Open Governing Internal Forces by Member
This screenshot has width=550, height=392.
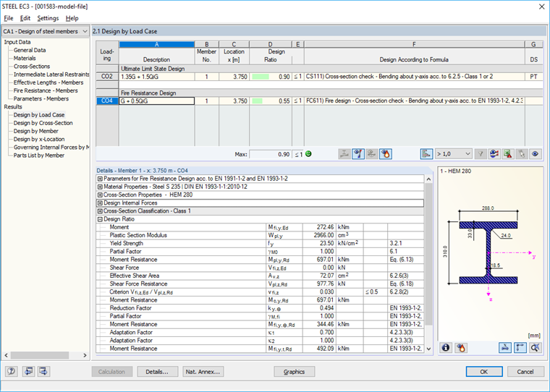point(51,148)
